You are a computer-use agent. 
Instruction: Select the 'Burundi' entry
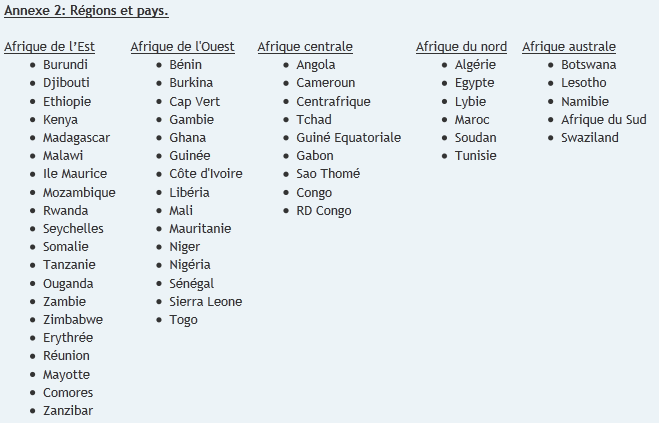65,65
